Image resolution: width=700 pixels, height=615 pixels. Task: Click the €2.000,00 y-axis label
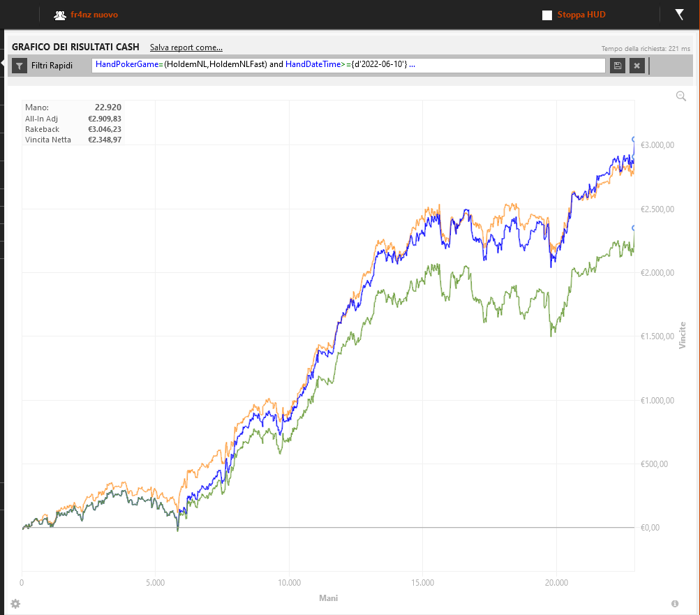coord(657,273)
